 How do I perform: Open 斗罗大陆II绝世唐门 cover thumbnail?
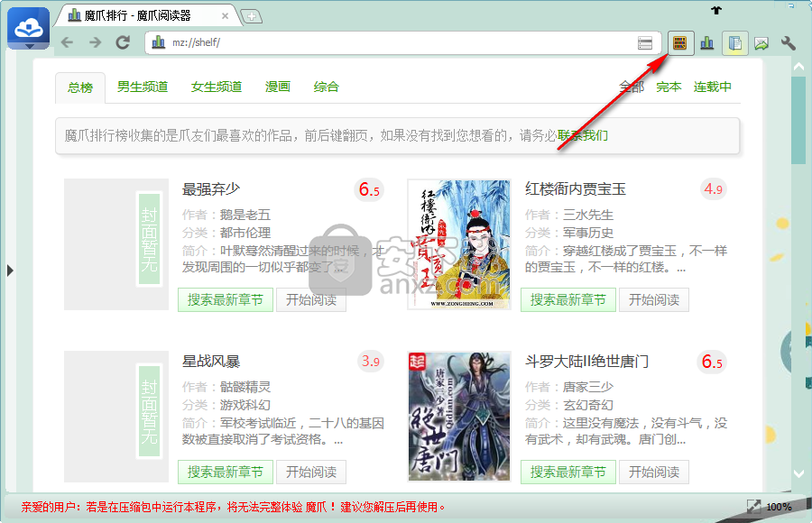459,417
